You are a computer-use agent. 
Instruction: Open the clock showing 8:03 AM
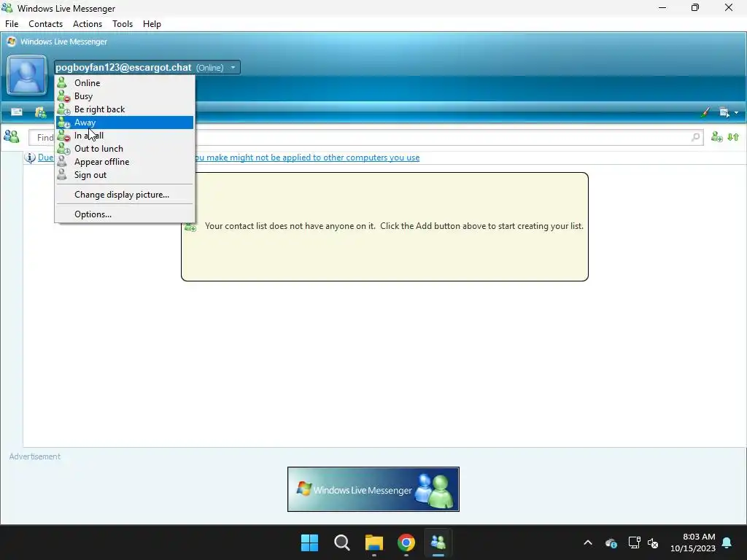tap(693, 542)
